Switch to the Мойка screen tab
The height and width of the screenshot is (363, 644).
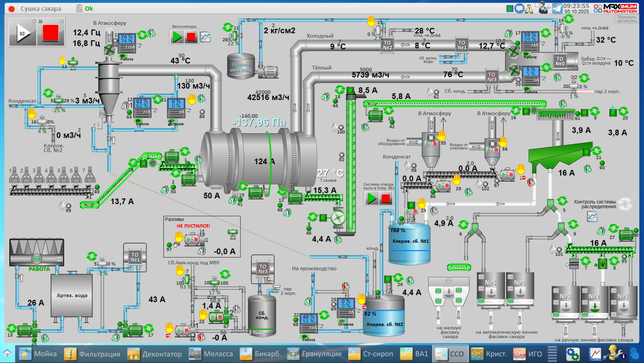tap(38, 354)
